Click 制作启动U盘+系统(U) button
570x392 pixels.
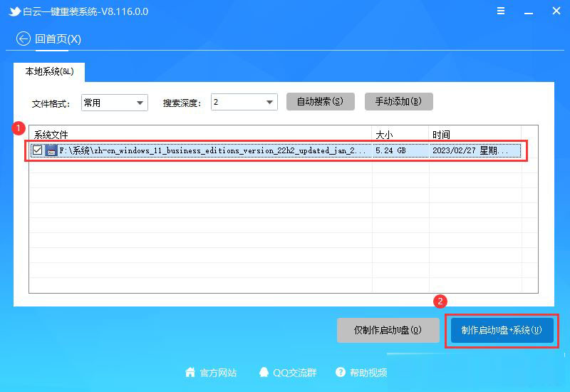click(502, 330)
